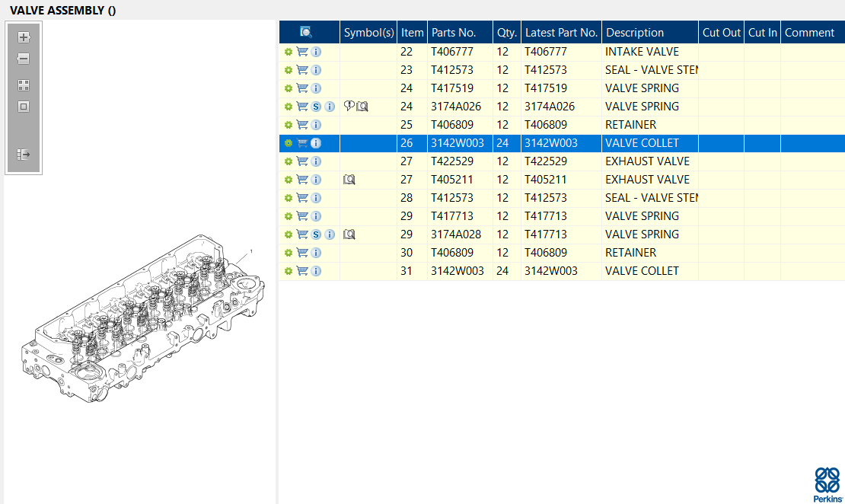Click the S supersession icon for part 3174A026

pos(316,107)
